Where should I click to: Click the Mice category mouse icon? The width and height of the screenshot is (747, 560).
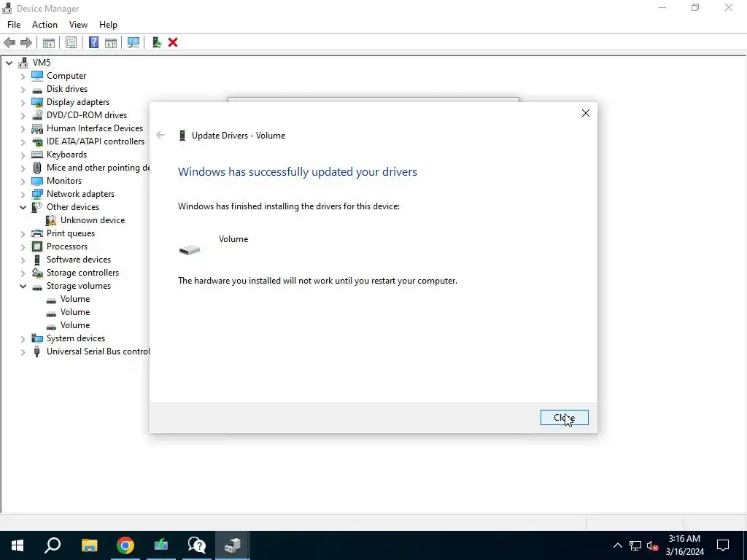[37, 168]
